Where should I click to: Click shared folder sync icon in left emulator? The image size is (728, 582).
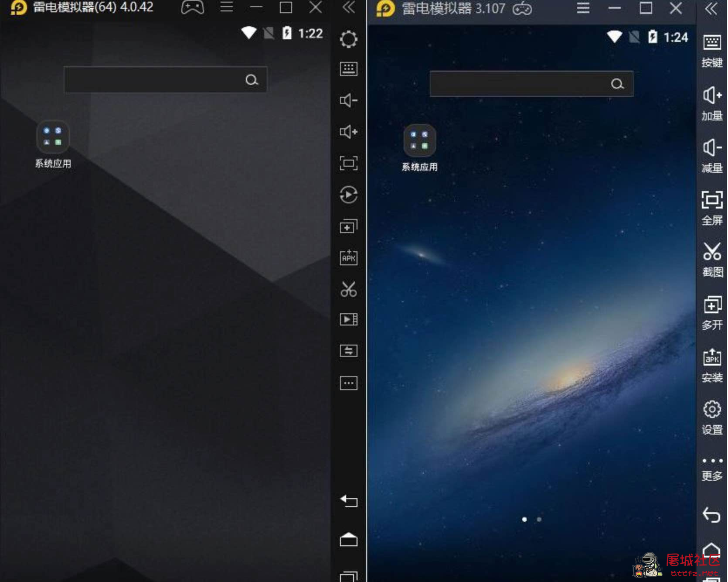348,351
